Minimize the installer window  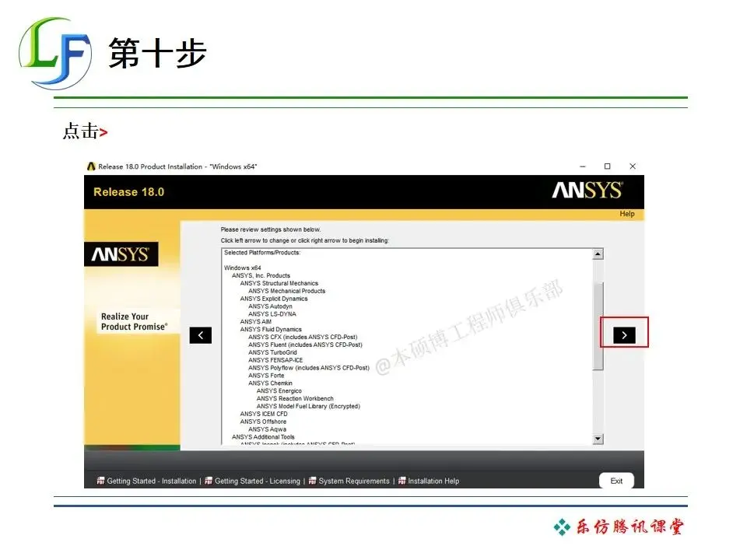pyautogui.click(x=583, y=166)
